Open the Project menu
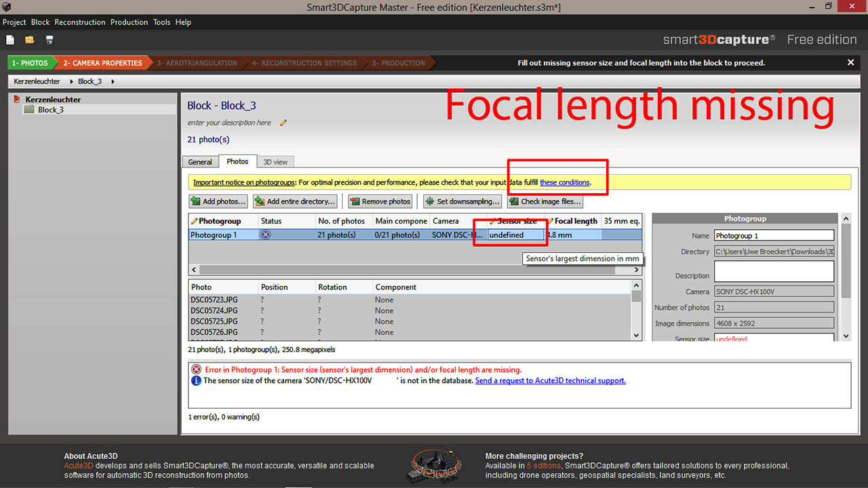 coord(14,22)
